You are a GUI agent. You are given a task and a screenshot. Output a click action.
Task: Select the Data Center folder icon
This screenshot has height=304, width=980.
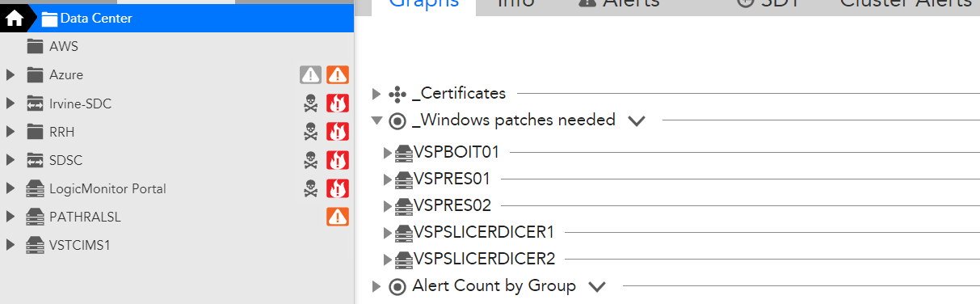[49, 19]
